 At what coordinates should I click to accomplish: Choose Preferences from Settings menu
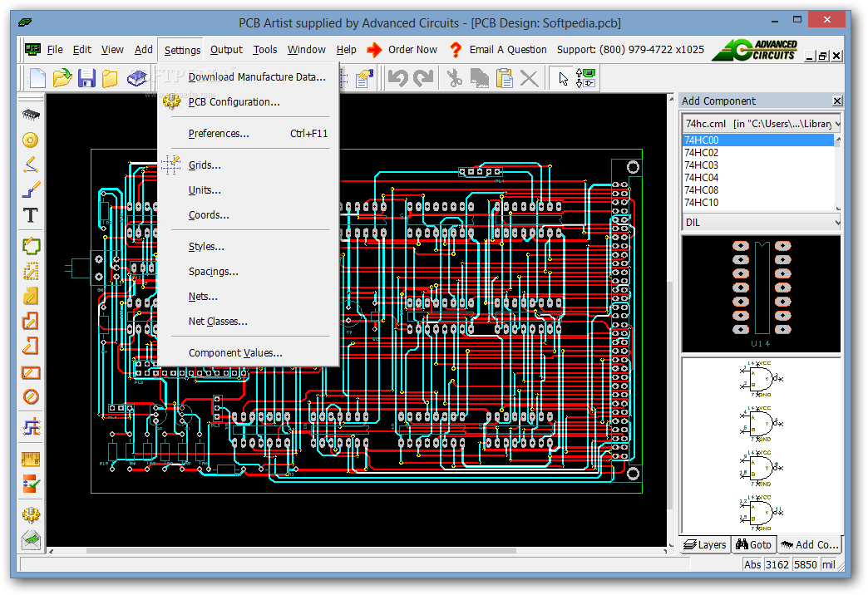tap(249, 134)
